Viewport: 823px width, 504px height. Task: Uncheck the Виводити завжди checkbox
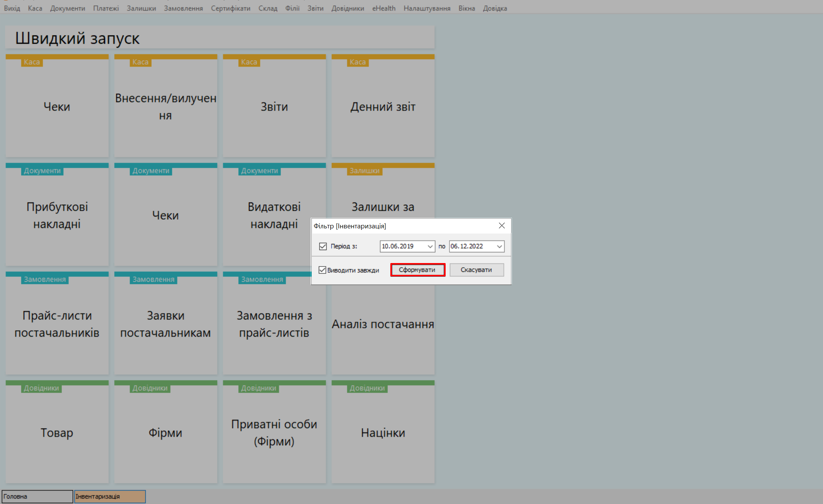click(322, 270)
